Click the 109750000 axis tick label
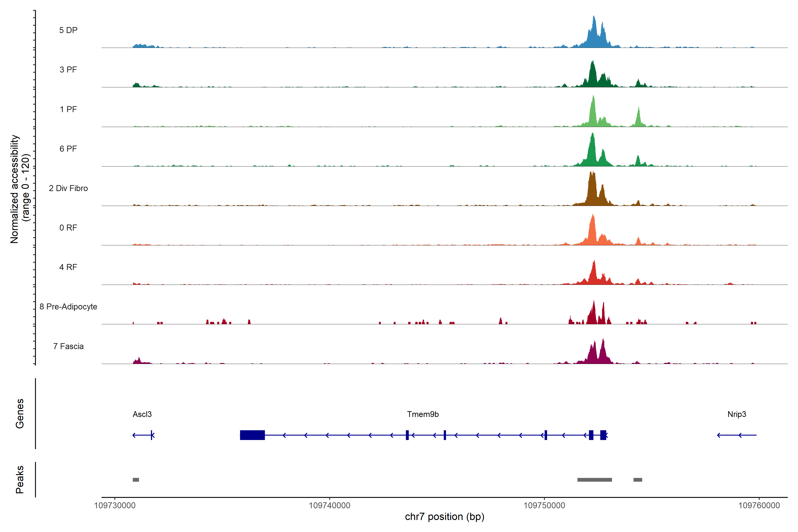Viewport: 798px width, 532px height. tap(544, 505)
